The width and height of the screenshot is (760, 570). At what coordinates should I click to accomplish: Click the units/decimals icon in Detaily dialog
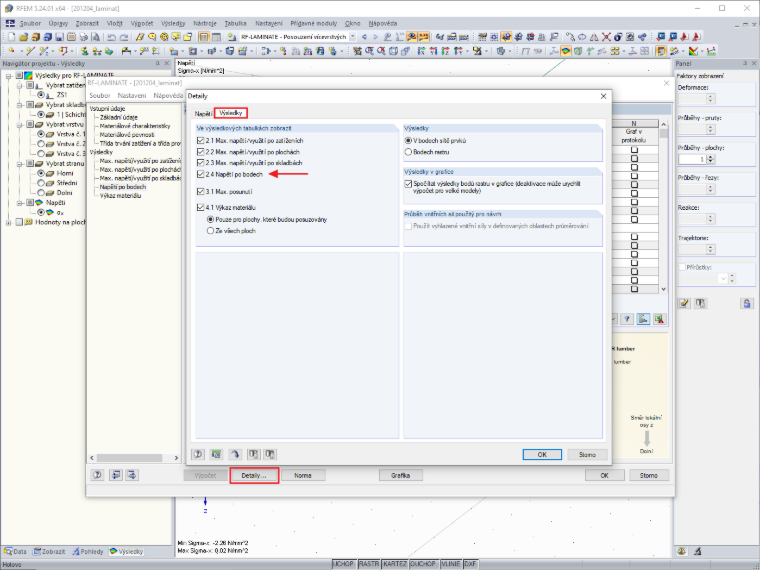[x=216, y=454]
